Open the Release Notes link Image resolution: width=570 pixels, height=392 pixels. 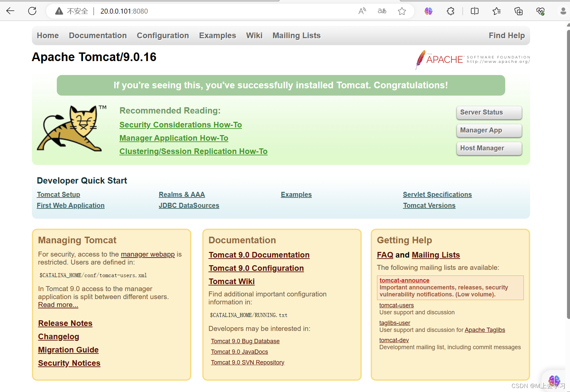(65, 323)
